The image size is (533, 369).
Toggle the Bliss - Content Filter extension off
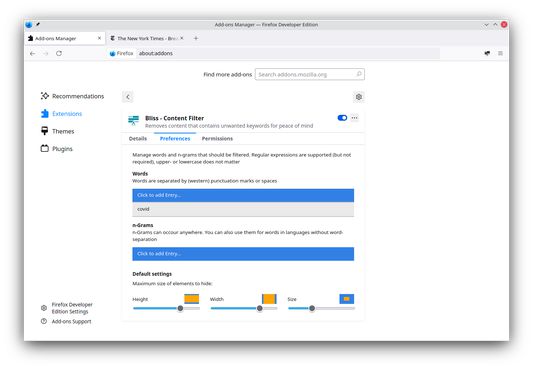(x=342, y=118)
